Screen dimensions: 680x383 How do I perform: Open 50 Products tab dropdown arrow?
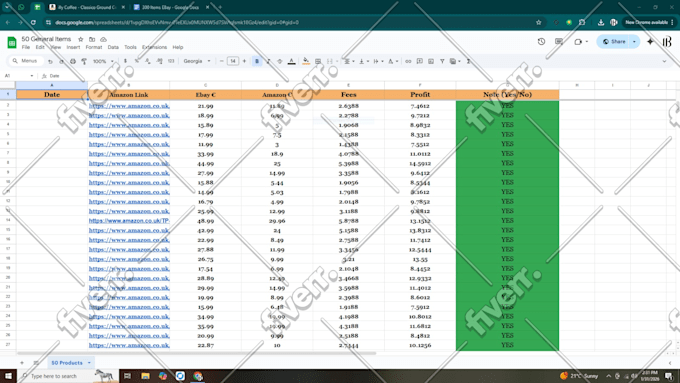pos(89,363)
